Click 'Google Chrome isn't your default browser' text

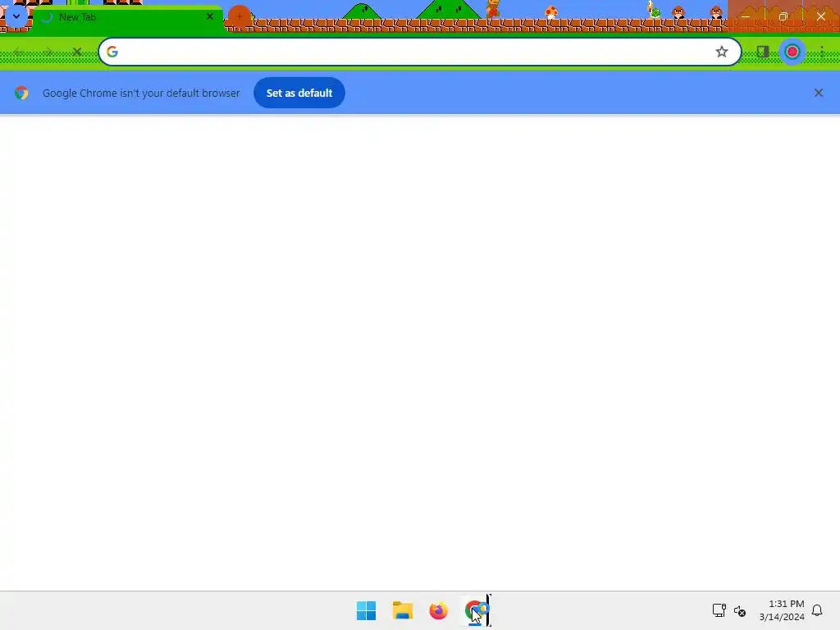(141, 94)
